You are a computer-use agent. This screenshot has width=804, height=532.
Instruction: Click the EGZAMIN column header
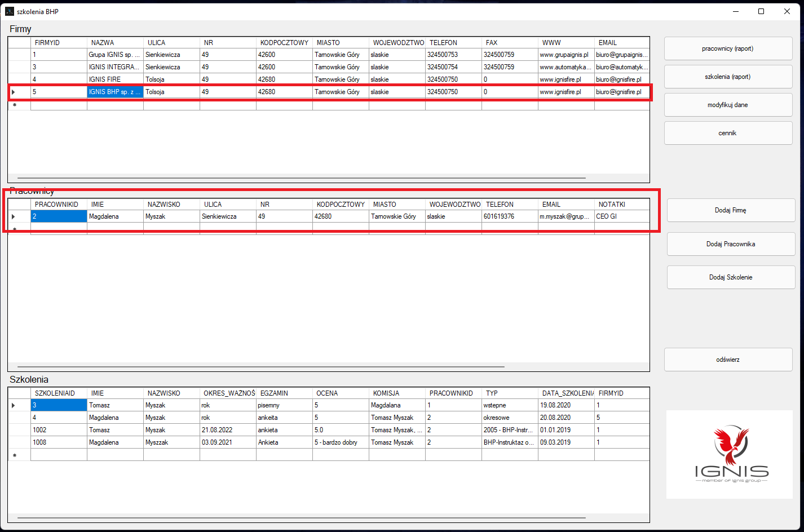284,393
